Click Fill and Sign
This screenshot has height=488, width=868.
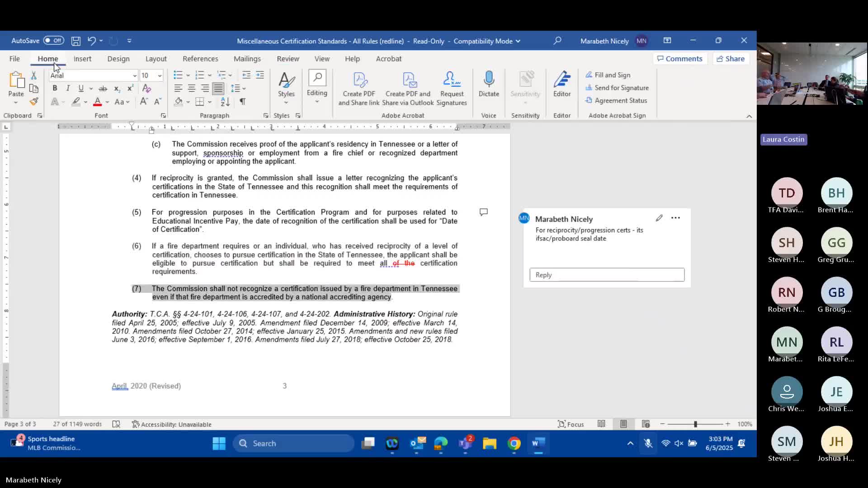[x=608, y=75]
